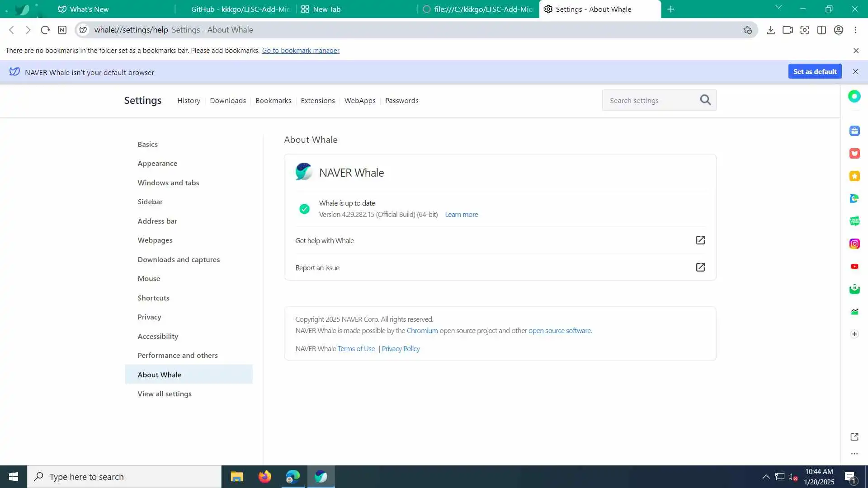Open the downloads toolbar icon

coord(771,30)
